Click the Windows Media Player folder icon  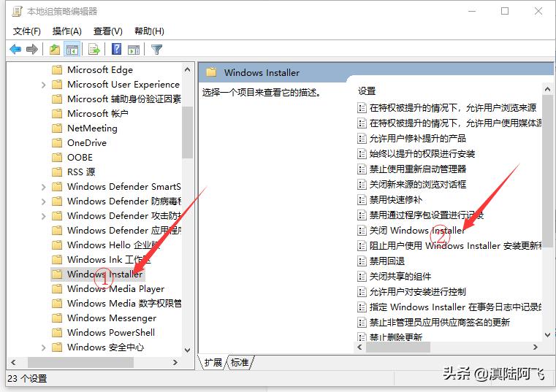[57, 289]
